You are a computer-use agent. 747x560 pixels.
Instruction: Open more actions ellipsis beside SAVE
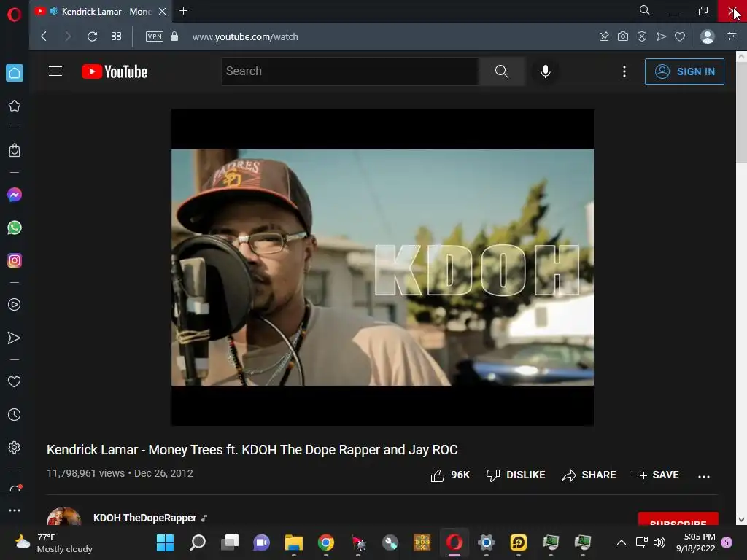pyautogui.click(x=704, y=476)
